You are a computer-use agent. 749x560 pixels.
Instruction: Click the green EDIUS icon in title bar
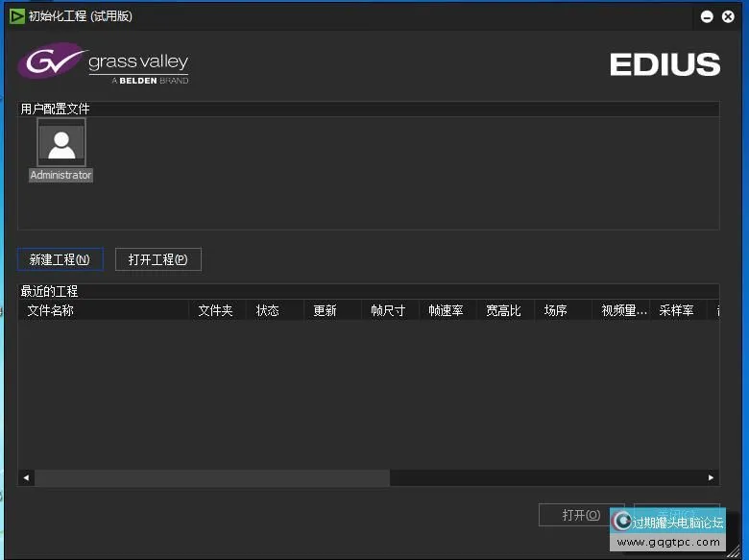[x=16, y=16]
